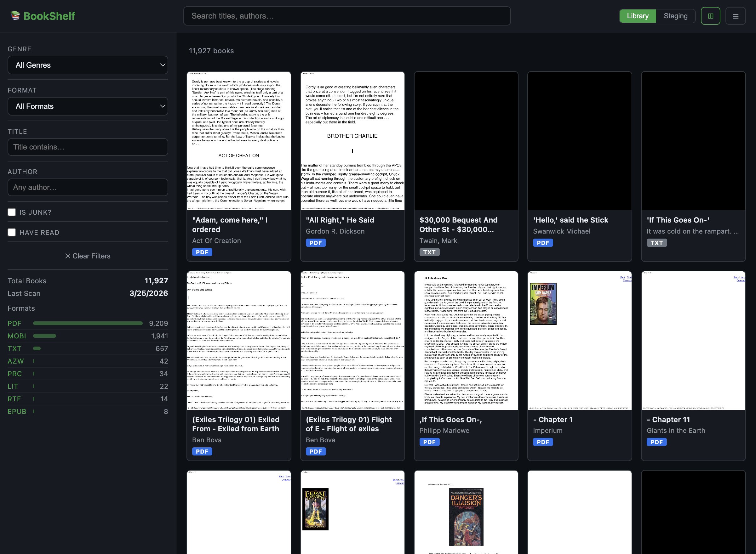Select the Library tab
This screenshot has width=756, height=554.
(x=637, y=16)
